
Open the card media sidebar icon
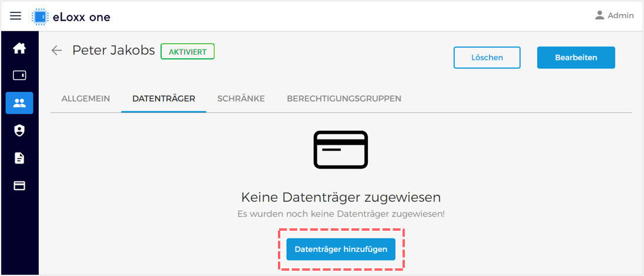click(19, 186)
